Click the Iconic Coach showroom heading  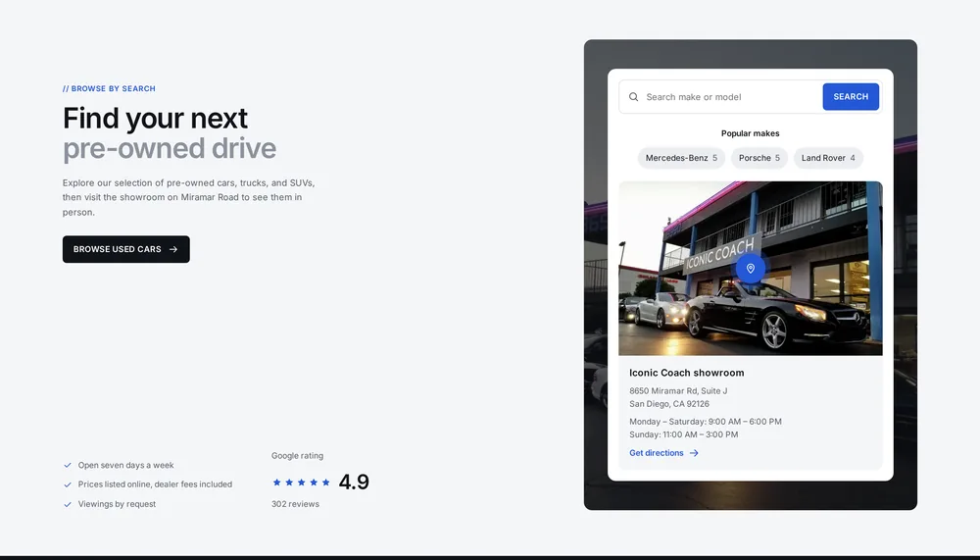[687, 373]
